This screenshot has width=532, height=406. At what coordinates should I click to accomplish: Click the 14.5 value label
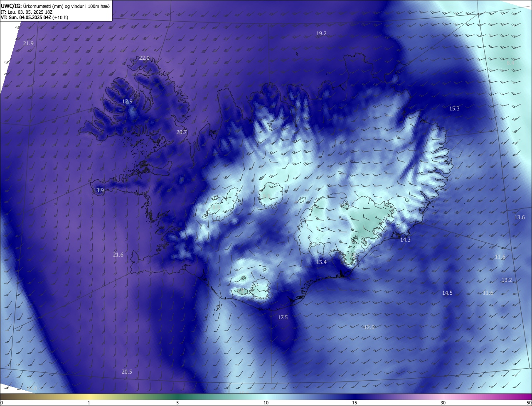click(x=447, y=293)
